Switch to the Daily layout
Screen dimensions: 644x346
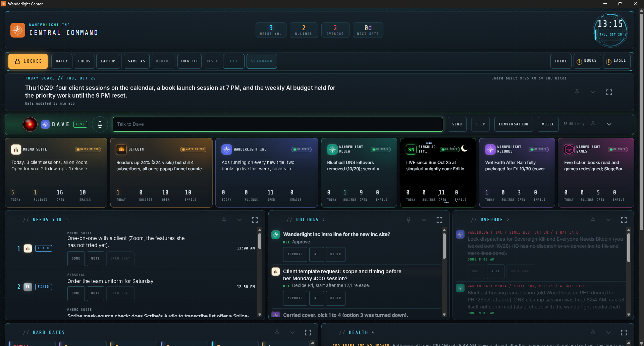tap(62, 61)
